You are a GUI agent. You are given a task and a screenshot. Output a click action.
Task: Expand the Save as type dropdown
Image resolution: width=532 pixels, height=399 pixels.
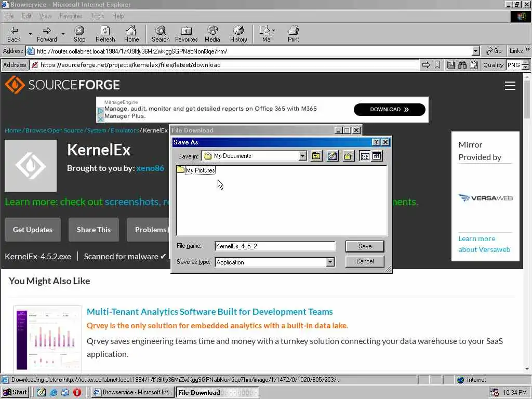coord(330,262)
